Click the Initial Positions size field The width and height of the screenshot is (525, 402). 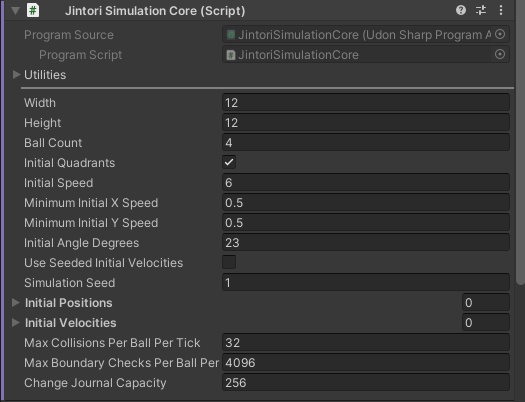pos(486,303)
